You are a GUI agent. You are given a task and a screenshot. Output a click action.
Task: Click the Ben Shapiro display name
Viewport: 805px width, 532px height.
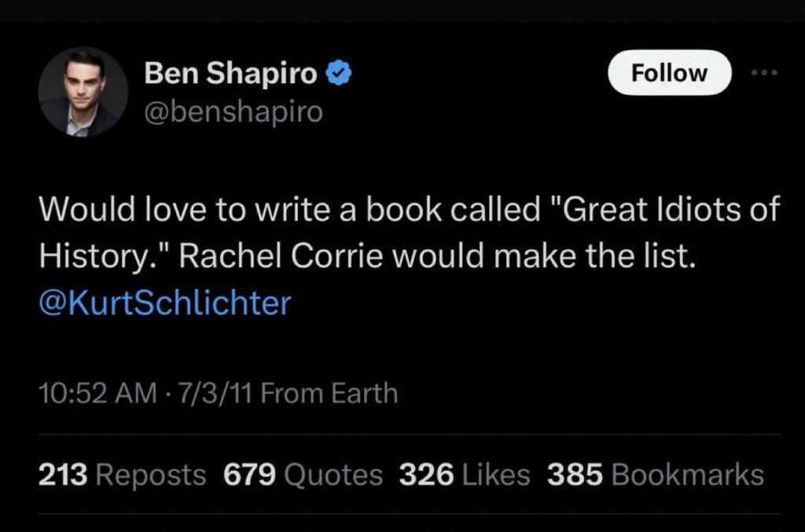pyautogui.click(x=231, y=73)
